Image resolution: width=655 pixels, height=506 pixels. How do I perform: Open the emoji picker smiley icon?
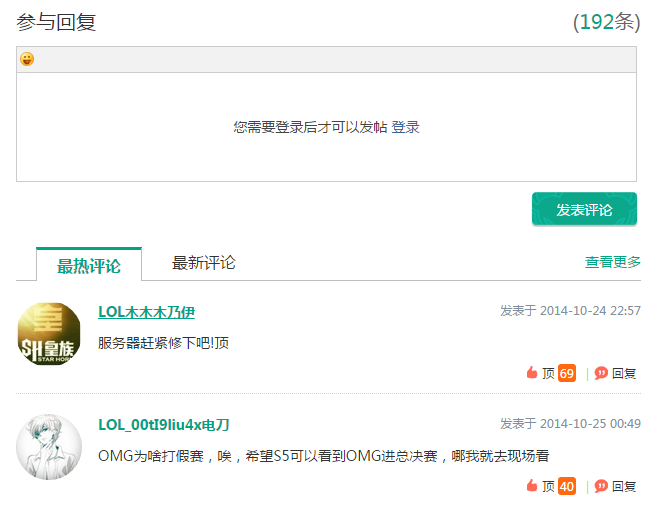[x=27, y=60]
